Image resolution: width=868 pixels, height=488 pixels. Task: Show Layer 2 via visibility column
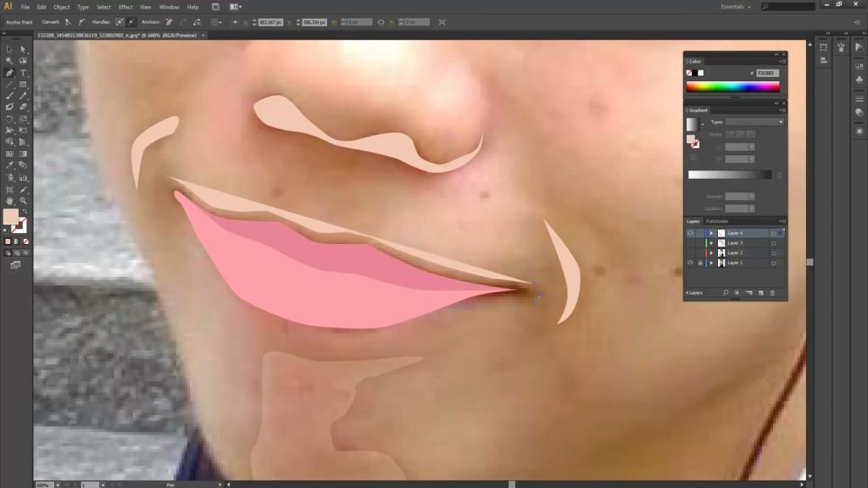[x=690, y=252]
